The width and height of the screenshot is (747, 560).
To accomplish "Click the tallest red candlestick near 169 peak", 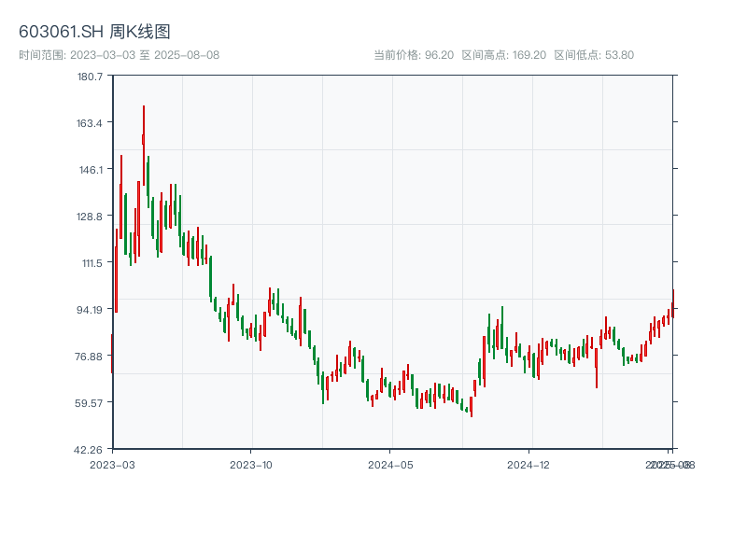I will point(144,146).
